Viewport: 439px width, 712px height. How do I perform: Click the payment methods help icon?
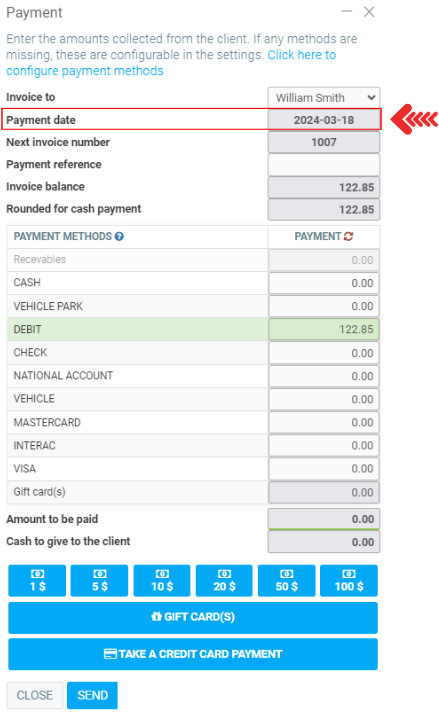[119, 237]
